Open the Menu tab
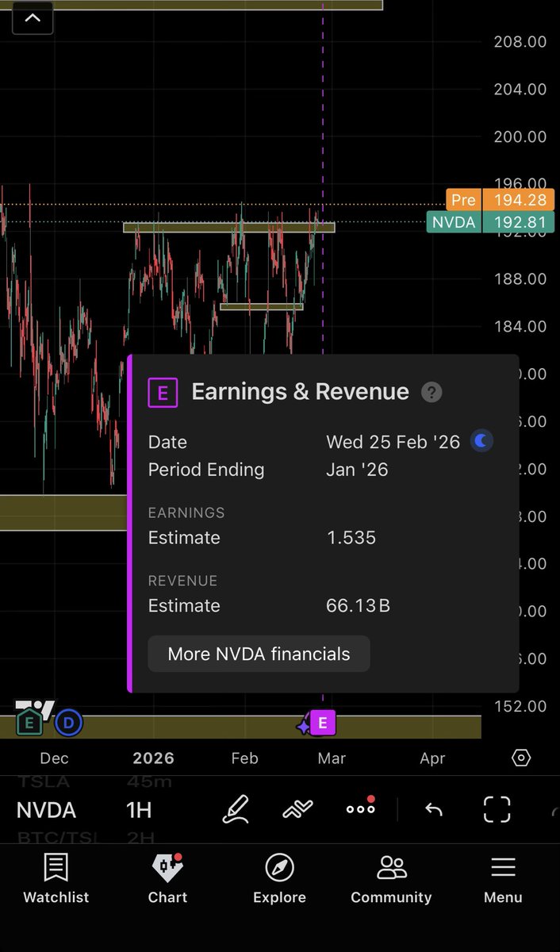The image size is (560, 952). (503, 880)
